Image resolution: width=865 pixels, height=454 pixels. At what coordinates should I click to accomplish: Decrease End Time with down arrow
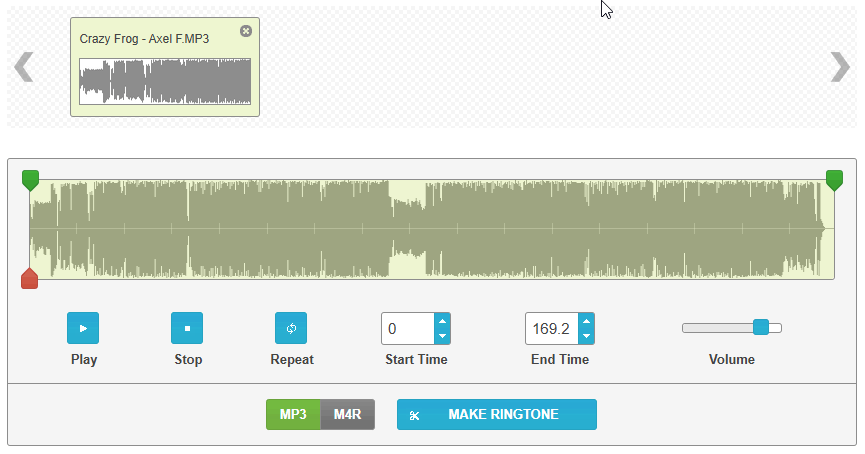click(x=586, y=336)
